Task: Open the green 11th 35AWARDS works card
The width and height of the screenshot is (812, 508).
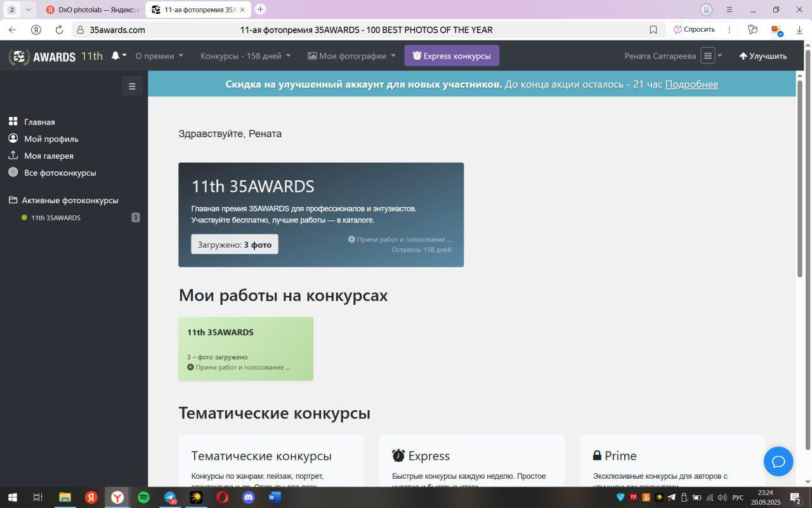Action: pos(246,349)
